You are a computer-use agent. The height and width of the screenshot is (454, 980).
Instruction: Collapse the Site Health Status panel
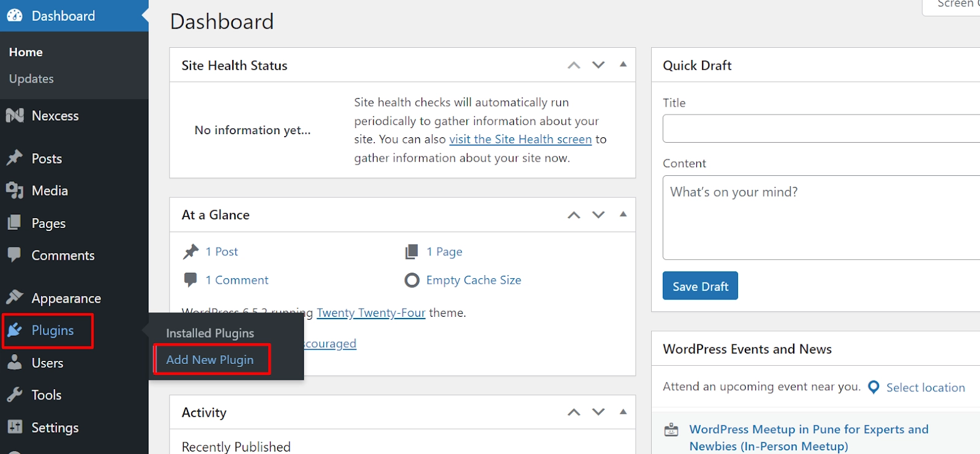(x=623, y=64)
